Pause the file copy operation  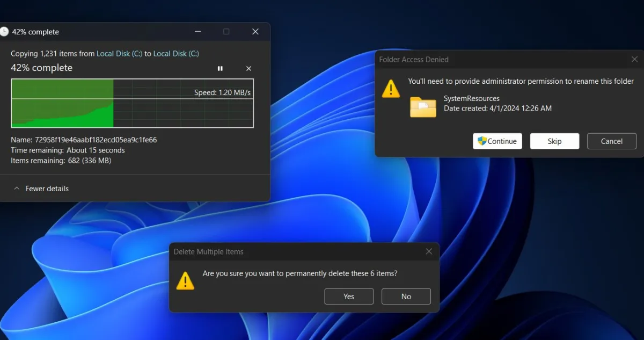[x=220, y=68]
